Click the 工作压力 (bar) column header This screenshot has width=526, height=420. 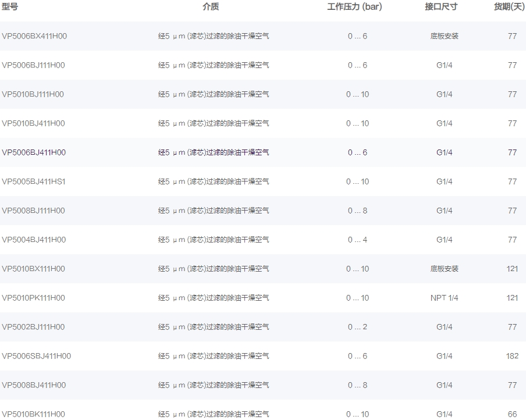click(354, 6)
